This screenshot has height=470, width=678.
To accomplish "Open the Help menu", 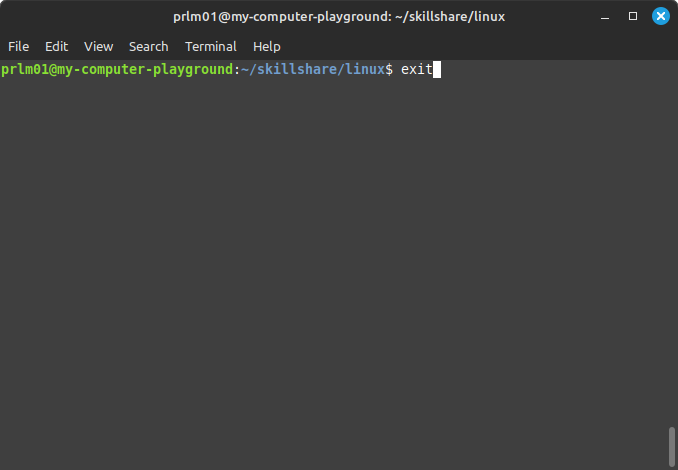I will click(x=267, y=46).
